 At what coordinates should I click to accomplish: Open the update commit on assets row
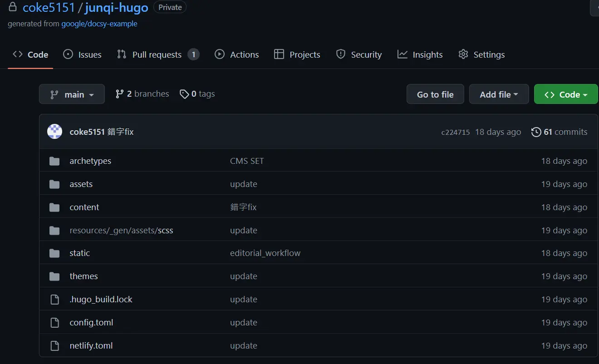tap(244, 184)
